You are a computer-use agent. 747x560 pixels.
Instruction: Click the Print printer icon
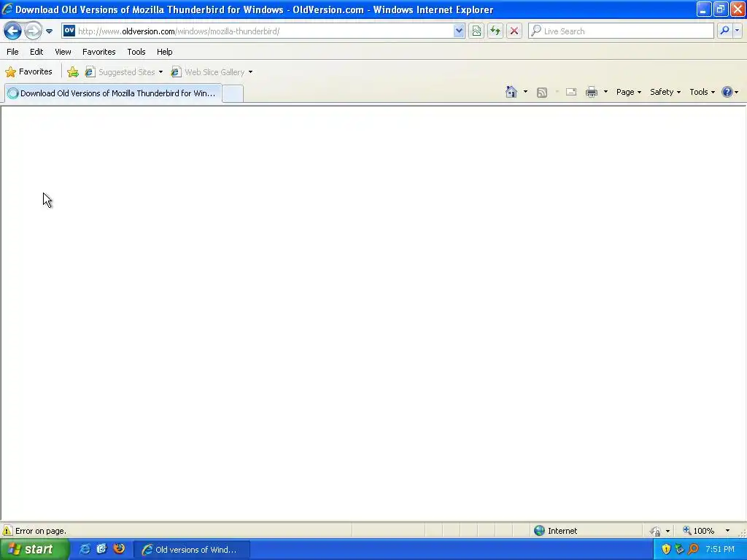(x=592, y=92)
